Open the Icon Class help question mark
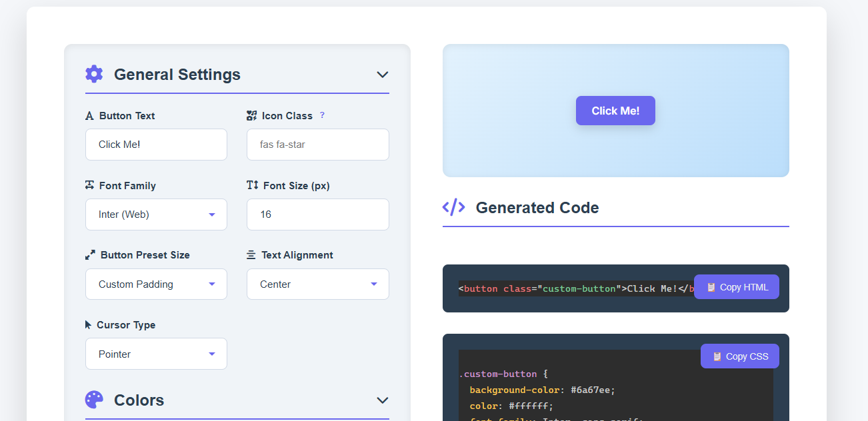 point(322,115)
